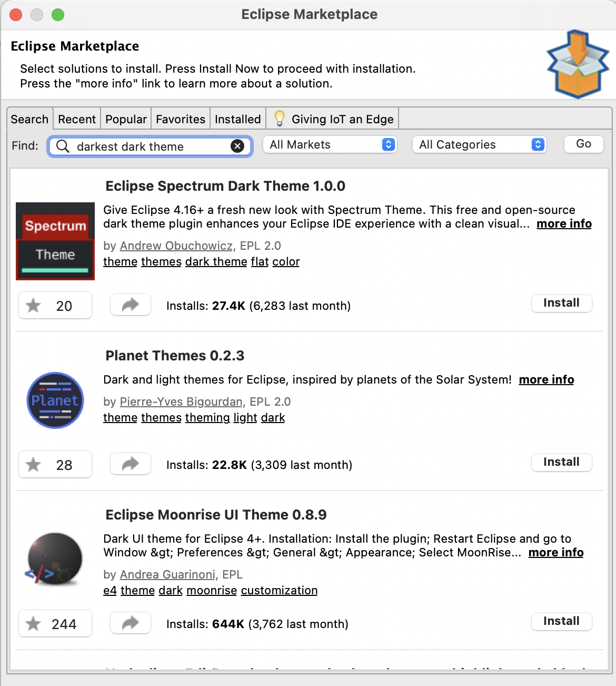Switch to the Favorites tab
Viewport: 616px width, 686px height.
[181, 119]
